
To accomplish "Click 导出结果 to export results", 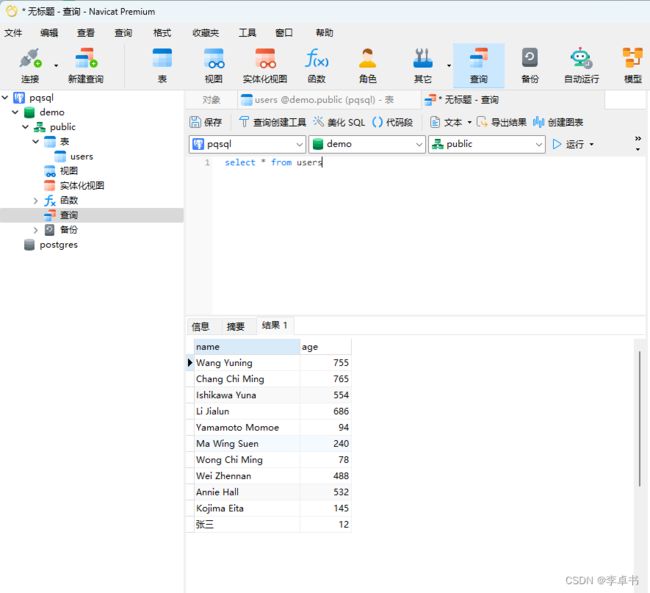I will [x=502, y=122].
